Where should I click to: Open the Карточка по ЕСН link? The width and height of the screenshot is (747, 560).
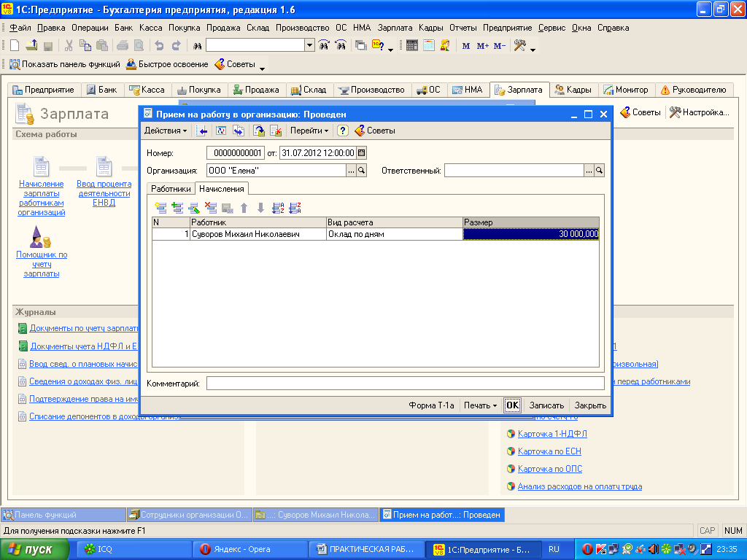click(x=549, y=451)
